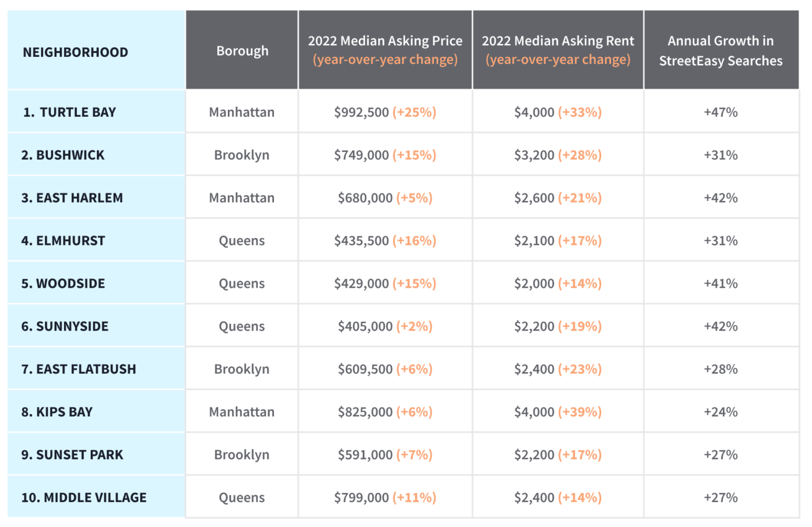Viewport: 812px width, 527px height.
Task: Select the $799,000 (+11%) asking price cell
Action: pyautogui.click(x=385, y=498)
